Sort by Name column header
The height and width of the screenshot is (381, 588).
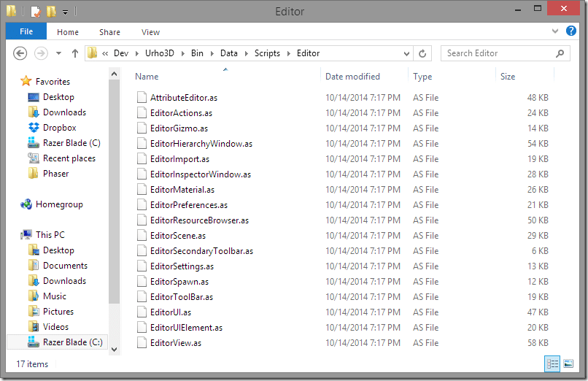(147, 77)
